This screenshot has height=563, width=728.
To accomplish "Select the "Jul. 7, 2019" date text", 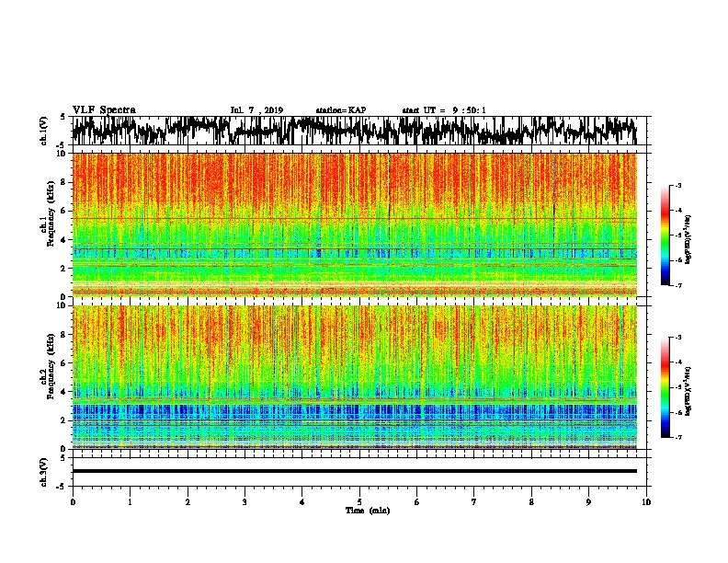I will [x=256, y=110].
